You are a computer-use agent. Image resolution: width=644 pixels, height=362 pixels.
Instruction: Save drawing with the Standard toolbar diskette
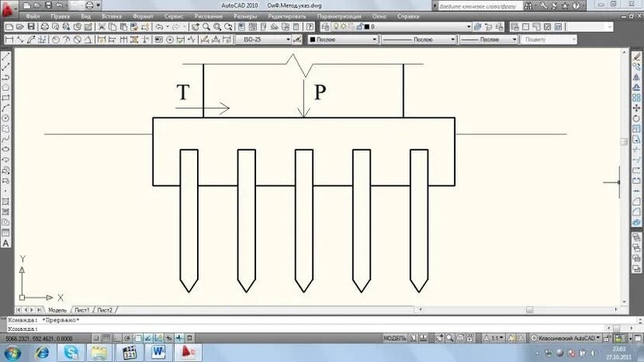tap(31, 27)
